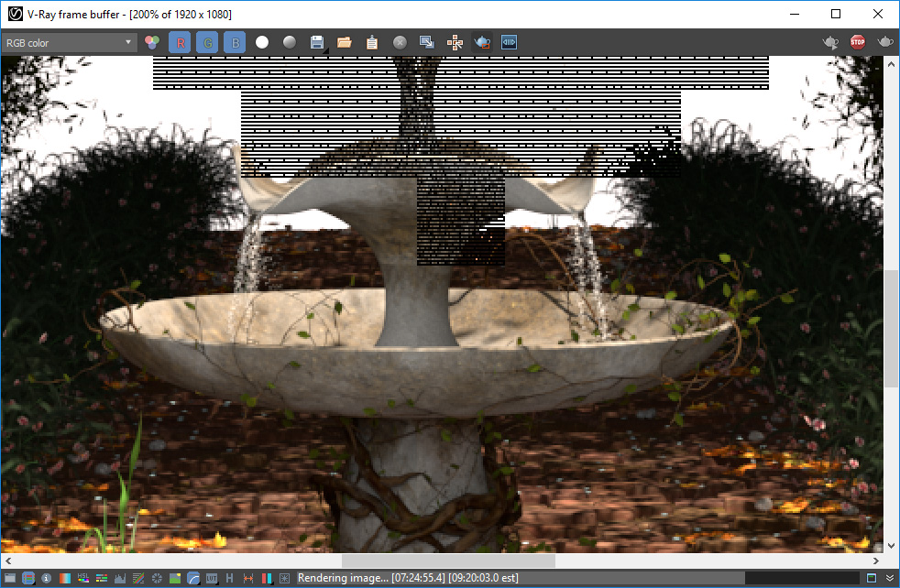Enable color balance correction icon
900x588 pixels.
102,578
